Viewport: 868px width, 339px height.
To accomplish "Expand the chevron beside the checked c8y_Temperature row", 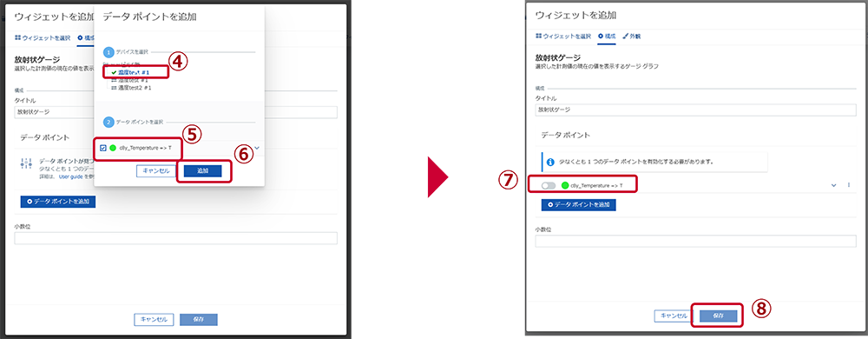I will point(257,148).
